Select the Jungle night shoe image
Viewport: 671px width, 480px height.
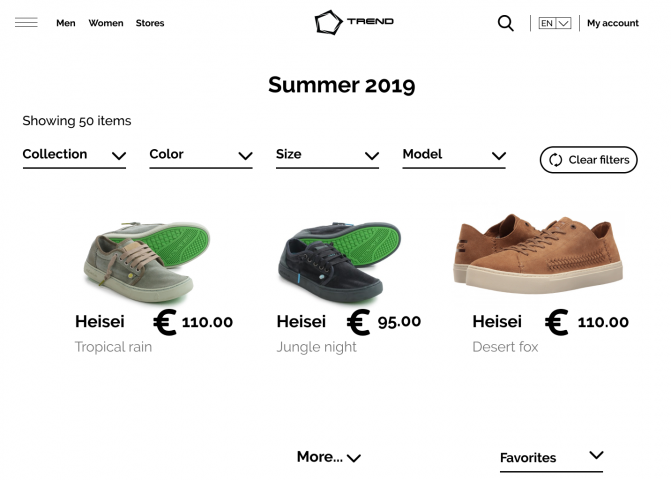pyautogui.click(x=339, y=261)
